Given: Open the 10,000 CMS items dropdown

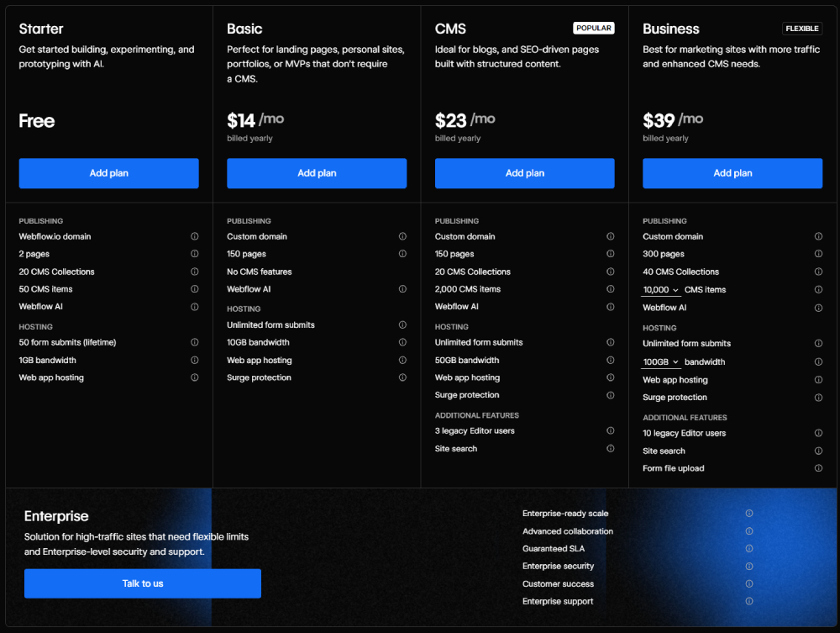Looking at the screenshot, I should [660, 290].
